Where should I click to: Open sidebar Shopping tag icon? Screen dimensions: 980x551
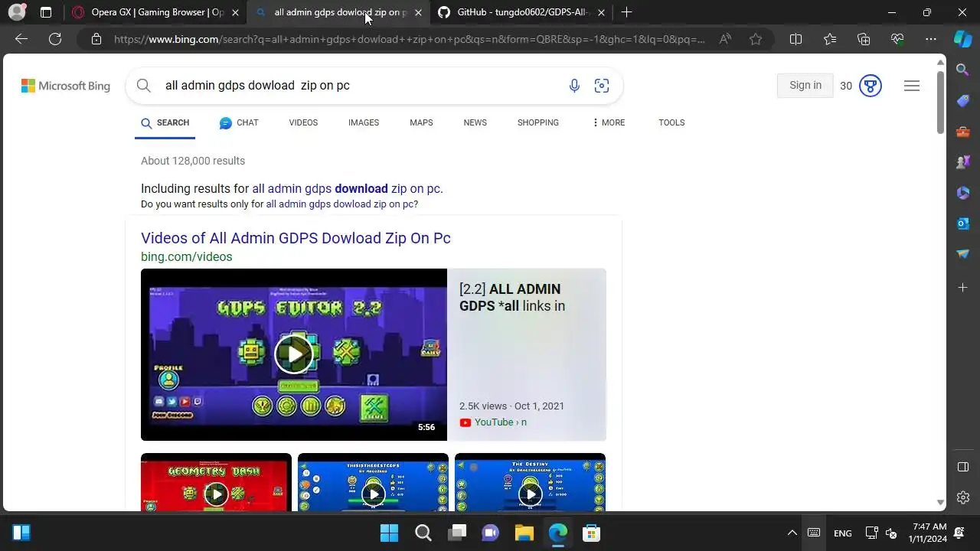963,101
